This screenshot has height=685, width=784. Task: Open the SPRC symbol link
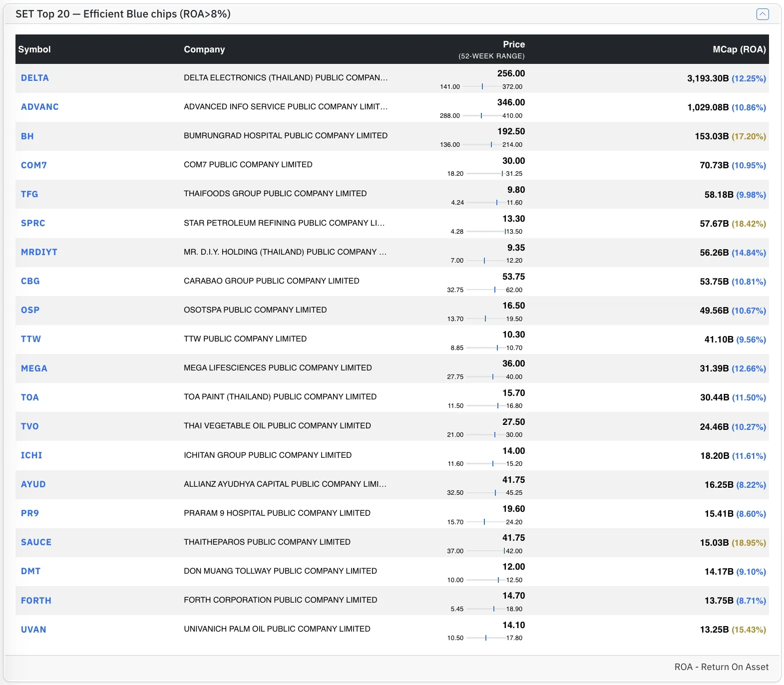click(x=33, y=223)
